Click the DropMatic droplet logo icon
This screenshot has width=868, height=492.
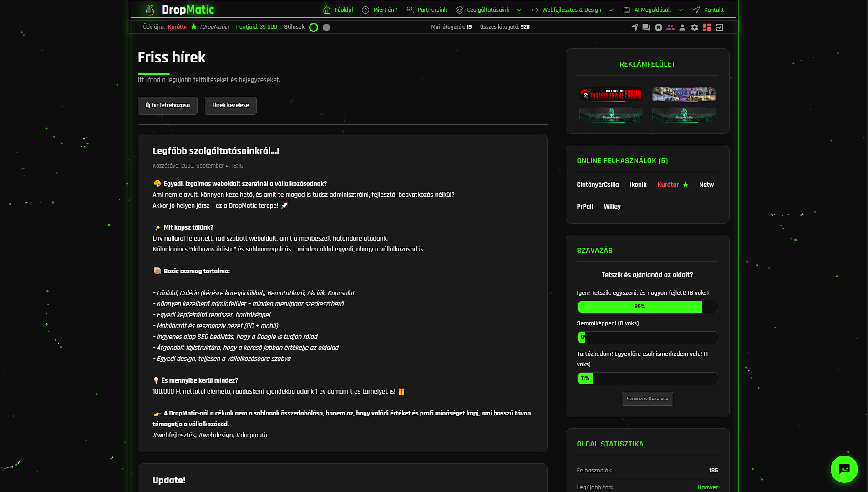pos(150,10)
